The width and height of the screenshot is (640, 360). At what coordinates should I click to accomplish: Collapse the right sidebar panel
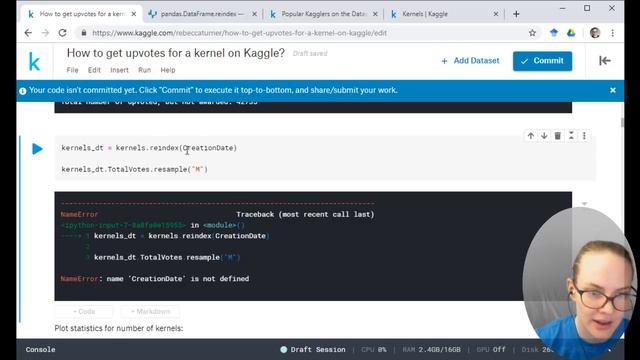point(605,61)
